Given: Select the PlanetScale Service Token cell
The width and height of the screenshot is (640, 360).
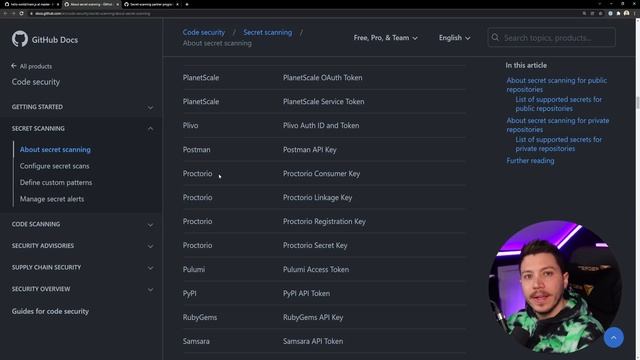Looking at the screenshot, I should [323, 102].
